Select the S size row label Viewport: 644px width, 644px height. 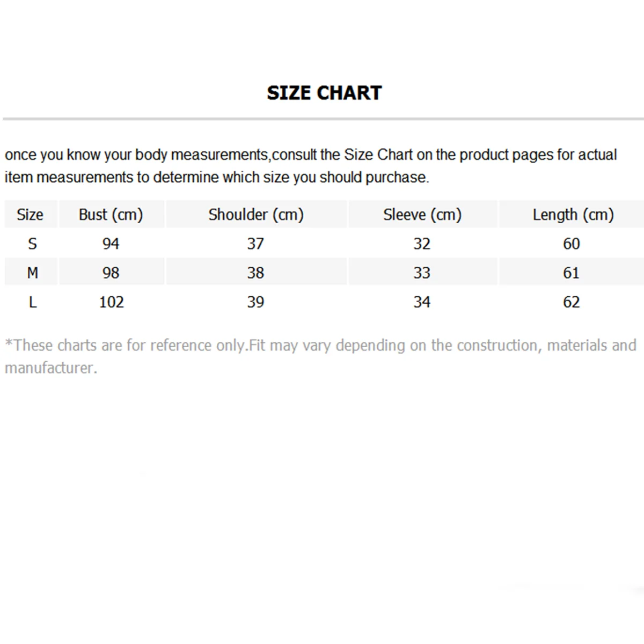32,244
